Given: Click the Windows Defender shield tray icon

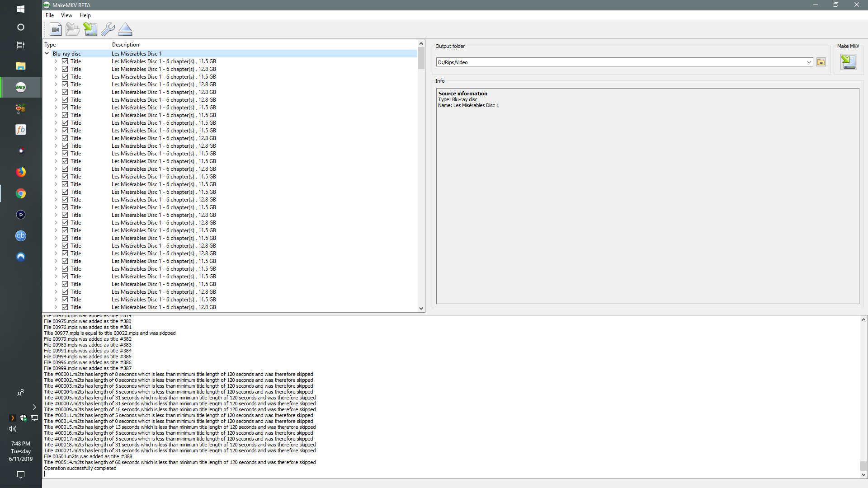Looking at the screenshot, I should [x=24, y=418].
